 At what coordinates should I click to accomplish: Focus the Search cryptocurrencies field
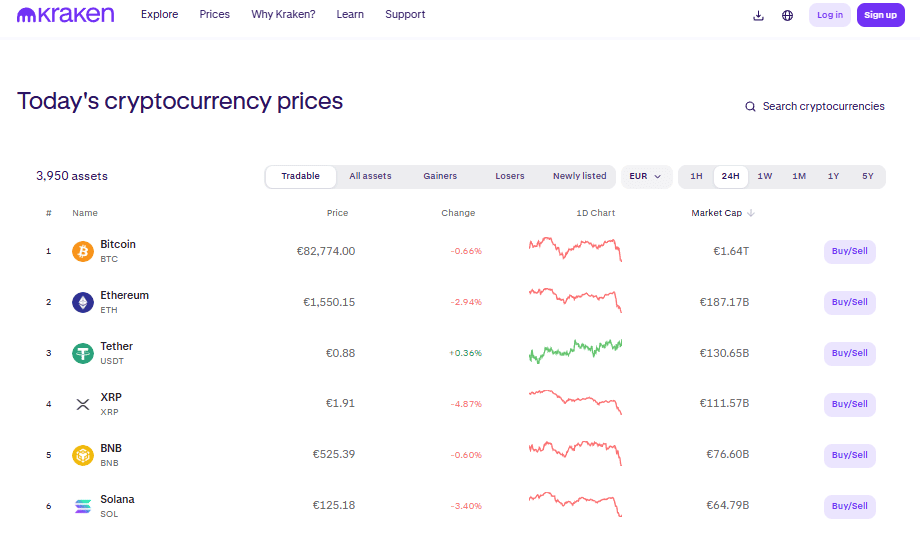click(816, 106)
